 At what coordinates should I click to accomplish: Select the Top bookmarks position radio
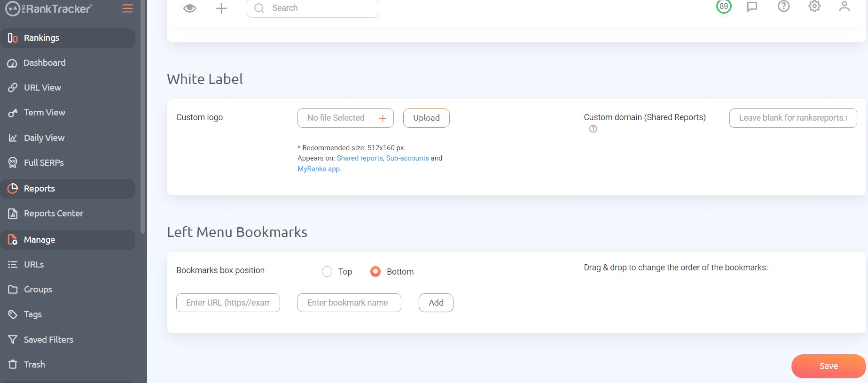click(x=327, y=271)
